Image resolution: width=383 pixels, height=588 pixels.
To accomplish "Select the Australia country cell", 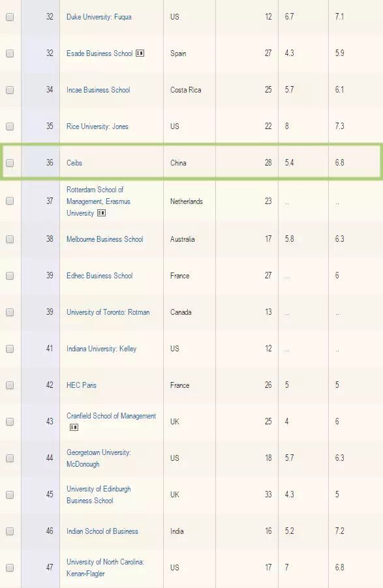I will 182,239.
